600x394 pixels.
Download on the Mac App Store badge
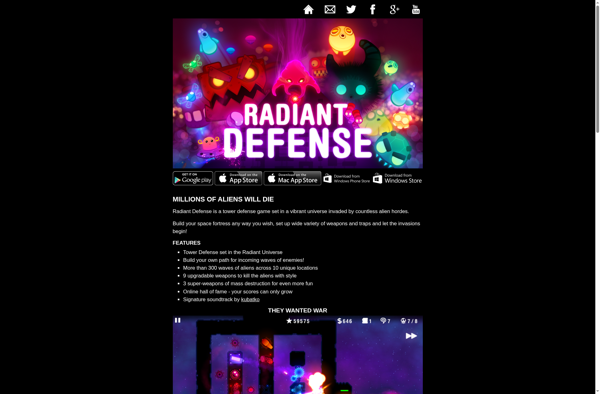coord(292,179)
